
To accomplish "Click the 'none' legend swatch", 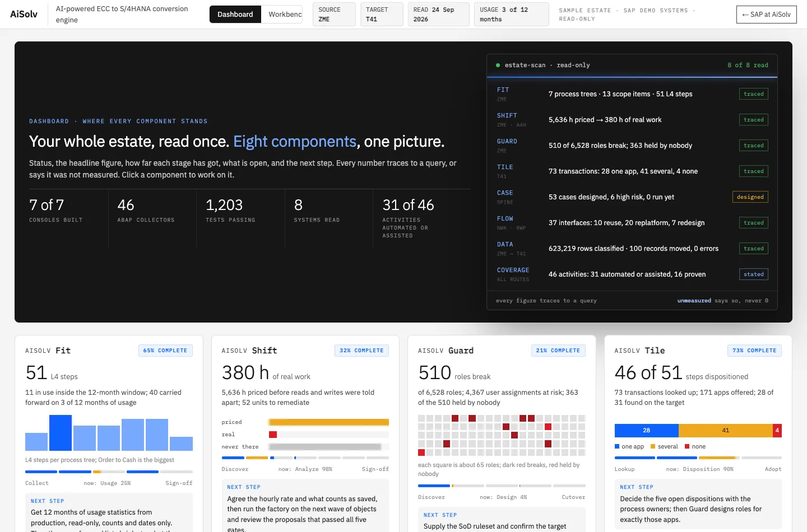I will tap(687, 446).
